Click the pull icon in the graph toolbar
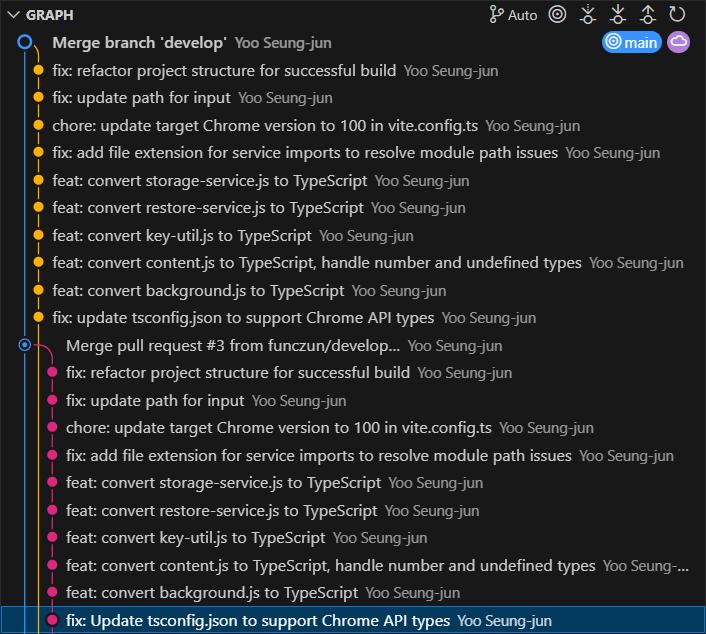 618,14
